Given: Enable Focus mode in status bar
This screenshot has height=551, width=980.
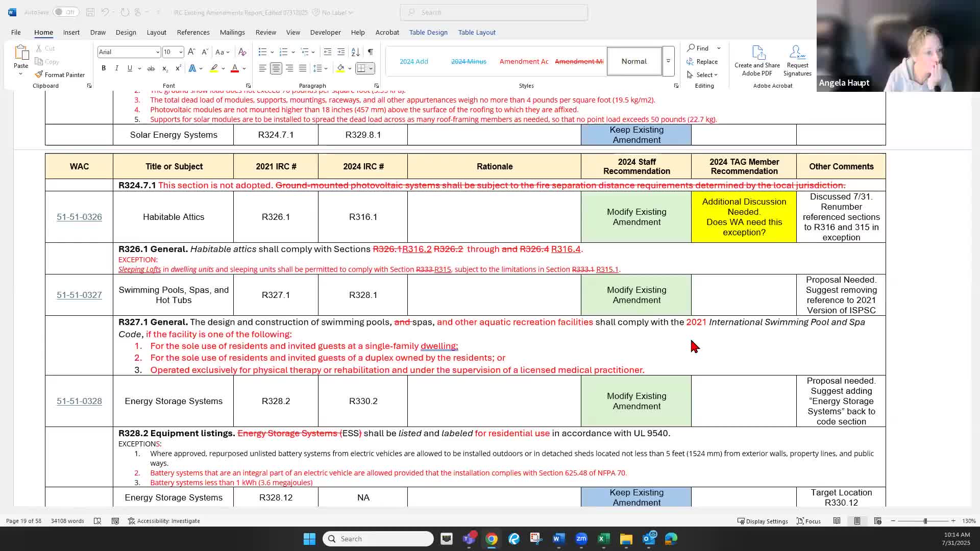Looking at the screenshot, I should [x=808, y=521].
